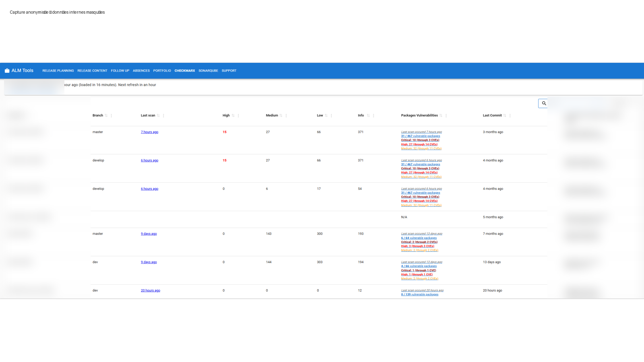Open the Release Planning menu item
644x362 pixels.
click(58, 71)
